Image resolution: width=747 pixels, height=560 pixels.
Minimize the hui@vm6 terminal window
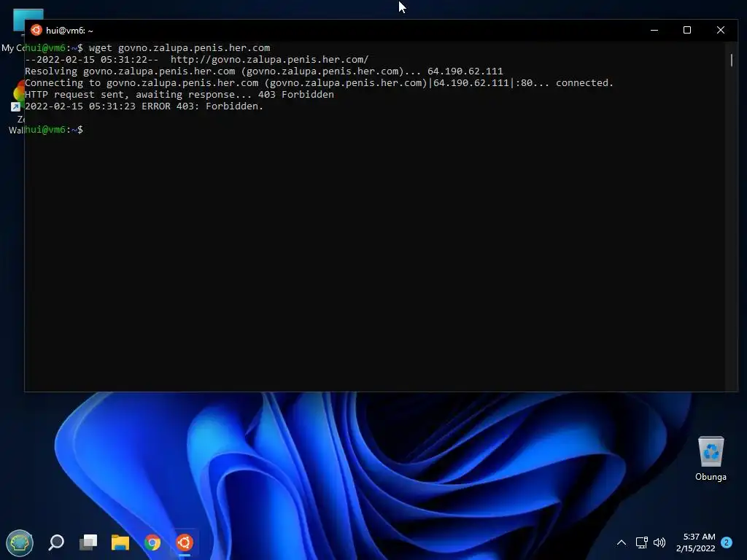[654, 30]
